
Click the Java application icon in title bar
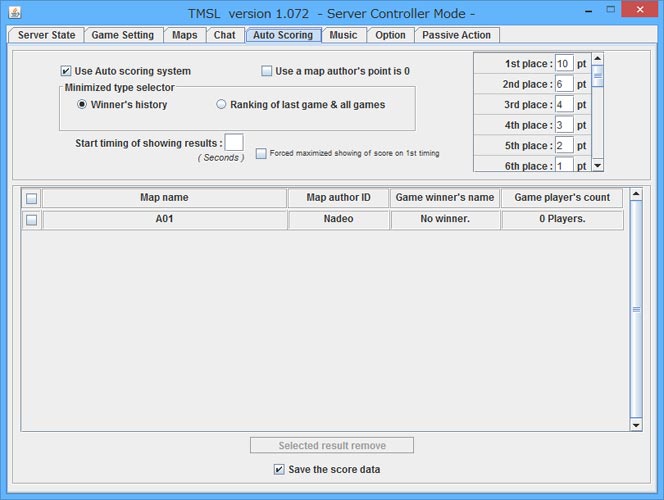tap(15, 13)
